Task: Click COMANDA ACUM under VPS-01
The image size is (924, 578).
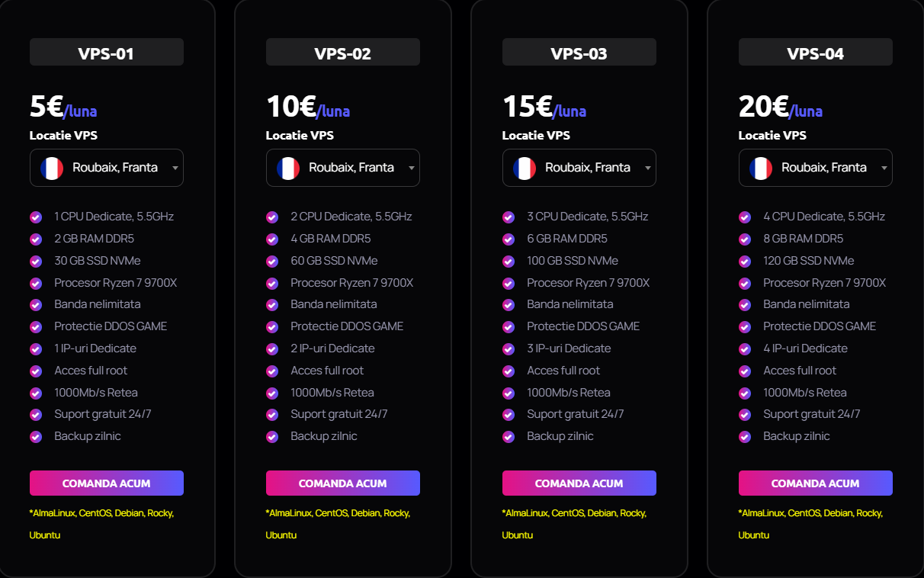Action: point(107,483)
